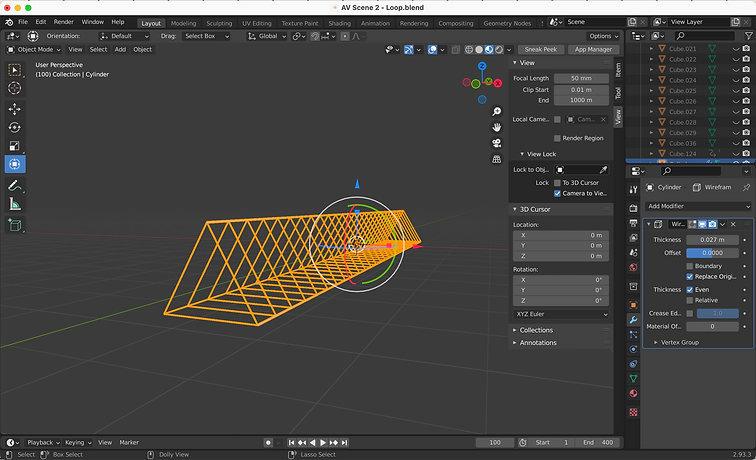Play the animation forward
This screenshot has width=756, height=460.
tap(323, 443)
